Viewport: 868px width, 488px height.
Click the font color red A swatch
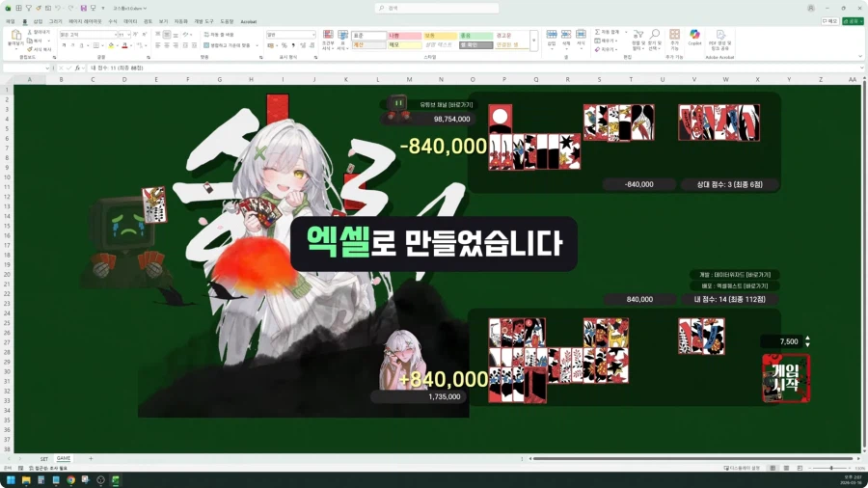124,45
